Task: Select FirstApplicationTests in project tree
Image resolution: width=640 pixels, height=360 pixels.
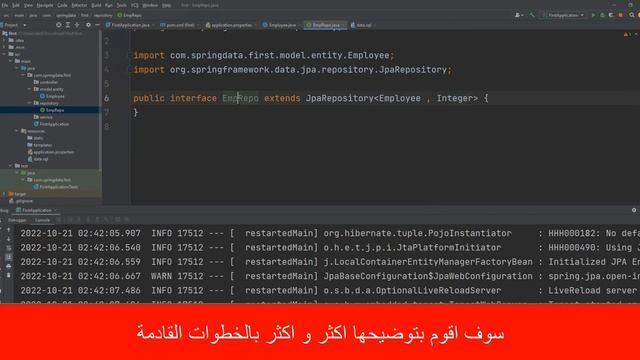Action: [56, 187]
